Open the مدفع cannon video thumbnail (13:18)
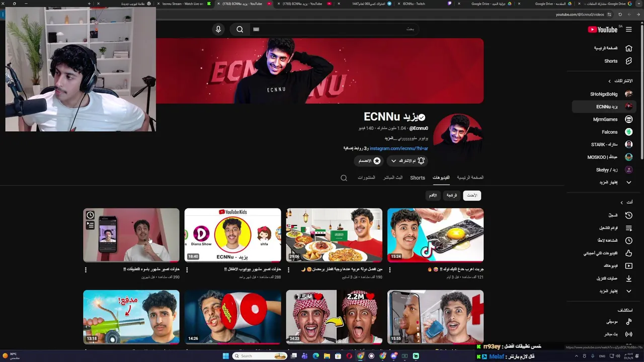The height and width of the screenshot is (362, 644). pos(131,317)
